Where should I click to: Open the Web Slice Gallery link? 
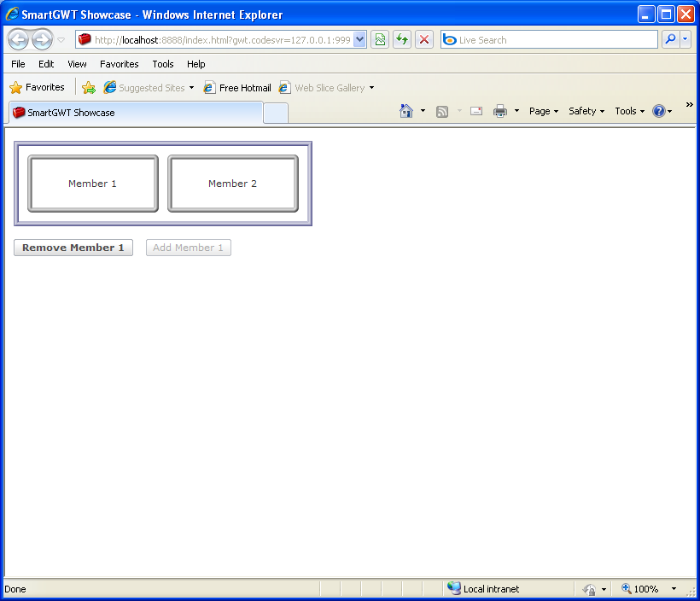[x=322, y=88]
